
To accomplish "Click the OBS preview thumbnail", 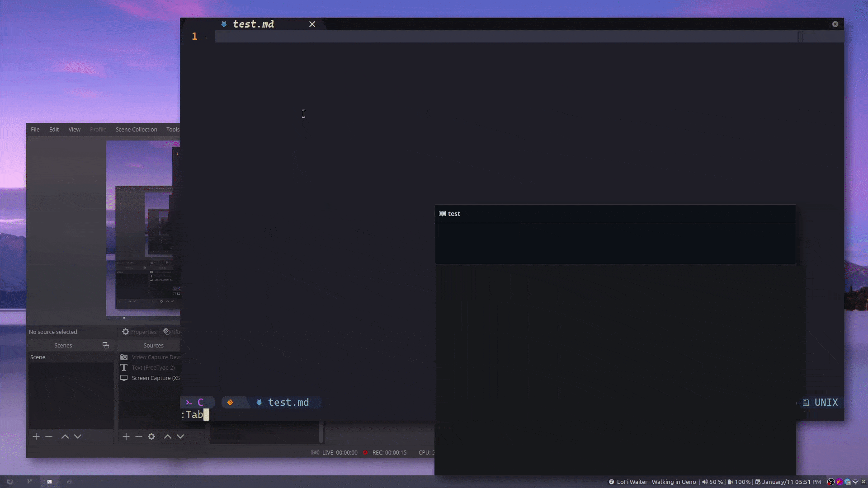I will coord(142,228).
